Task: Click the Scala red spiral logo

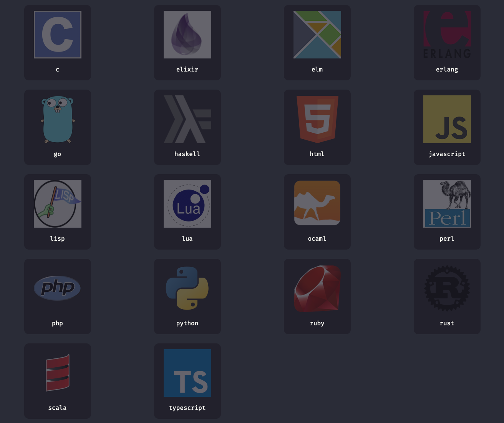Action: click(58, 373)
